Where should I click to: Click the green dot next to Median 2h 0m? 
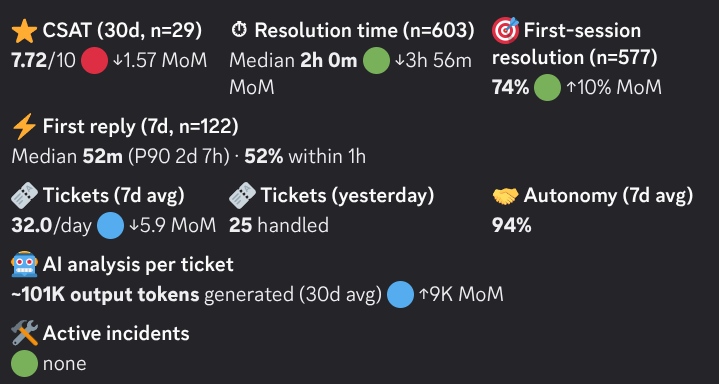pos(376,61)
